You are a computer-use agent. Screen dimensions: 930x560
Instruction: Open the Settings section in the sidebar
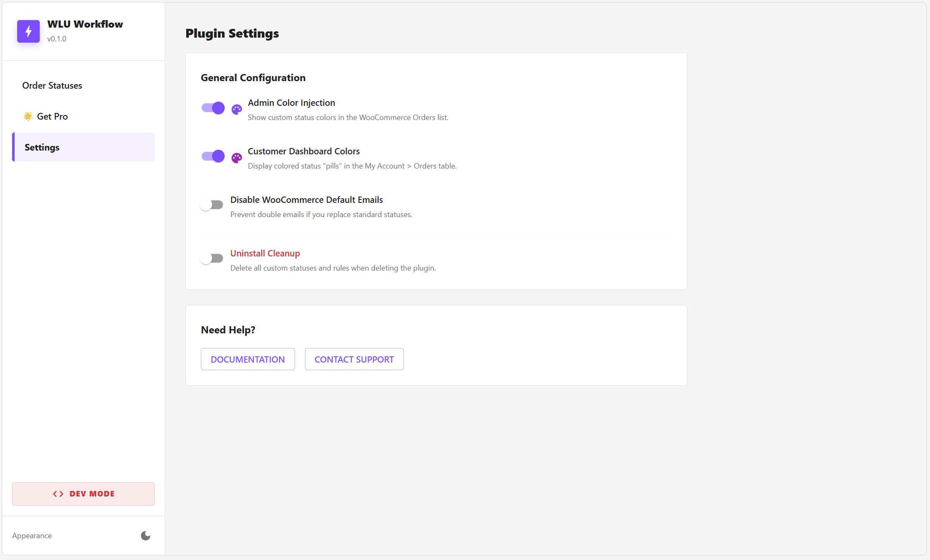[x=42, y=147]
